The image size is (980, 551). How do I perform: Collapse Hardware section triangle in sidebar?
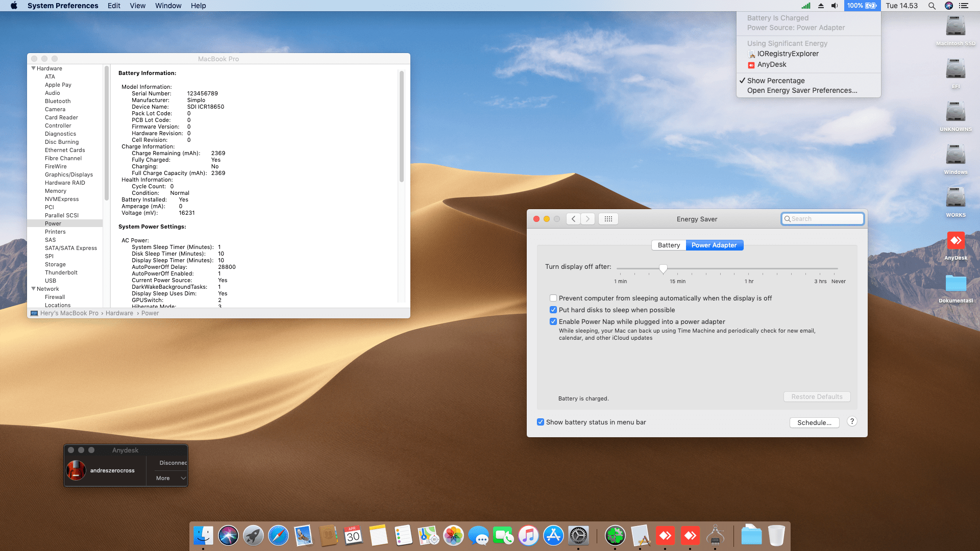click(x=34, y=68)
